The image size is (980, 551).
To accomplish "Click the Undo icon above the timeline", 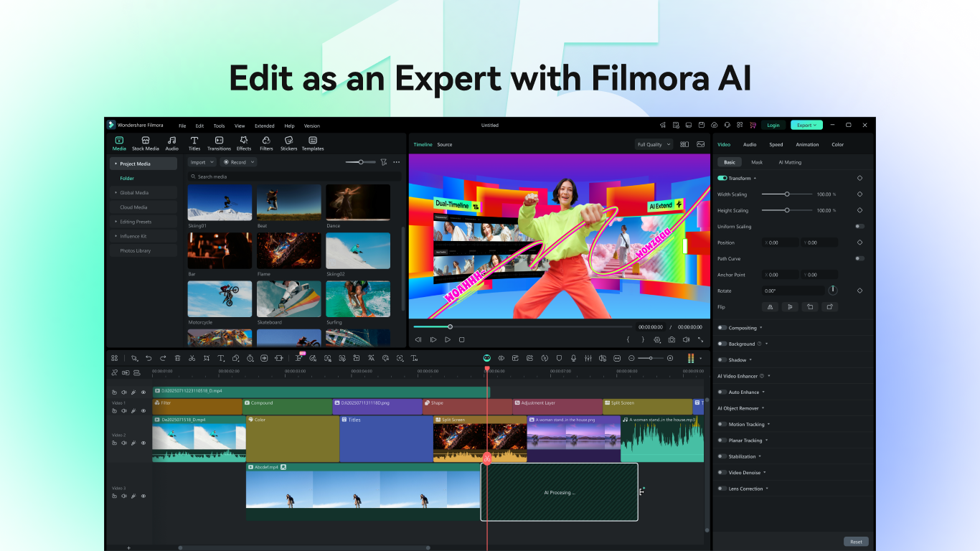I will pos(149,358).
